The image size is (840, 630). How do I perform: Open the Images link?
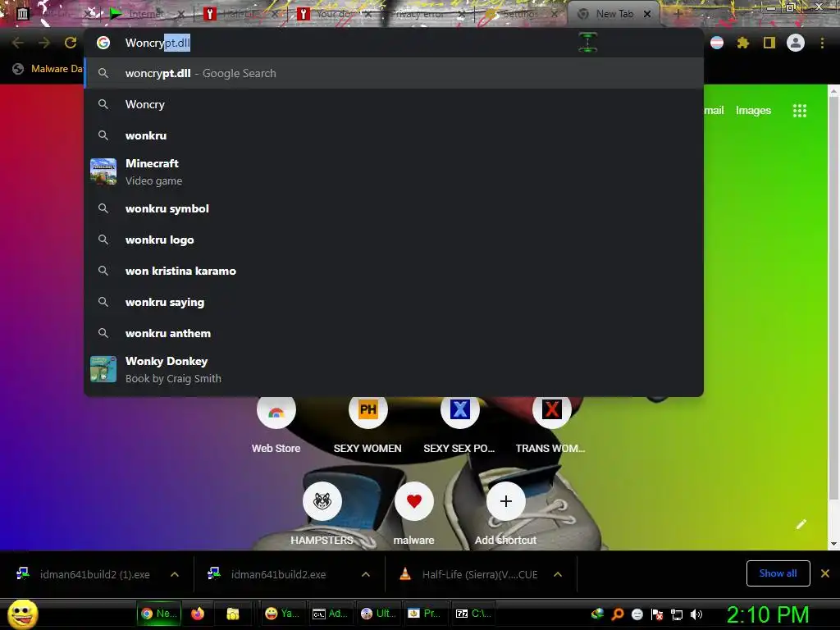[753, 111]
